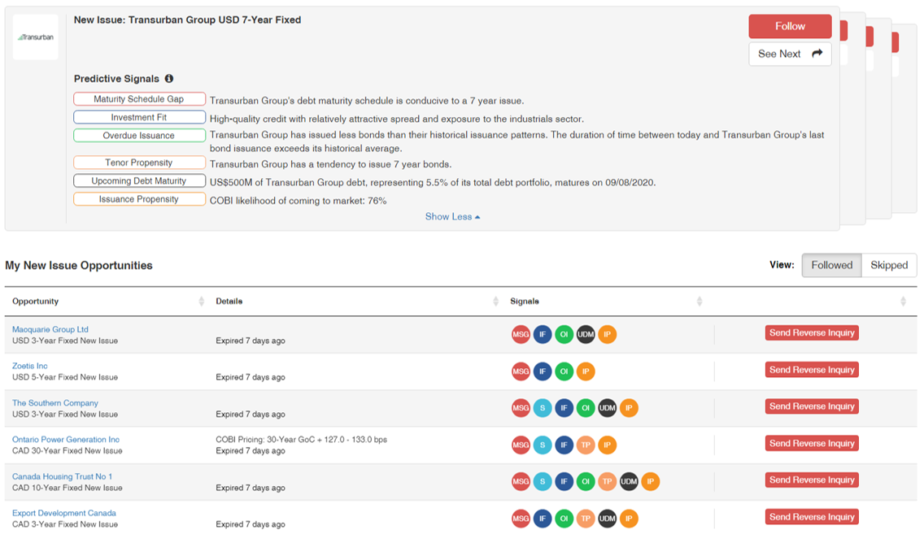Click the Overdue Issuance signal tag

click(x=139, y=136)
